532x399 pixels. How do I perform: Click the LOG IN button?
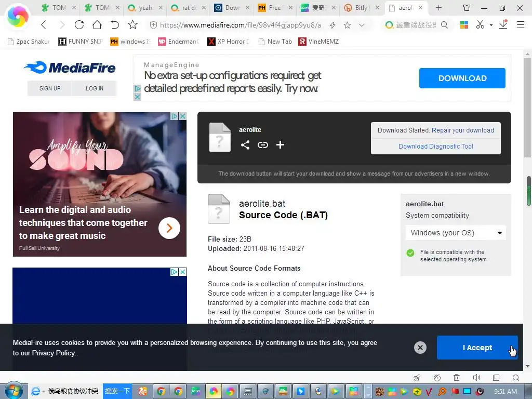(95, 88)
